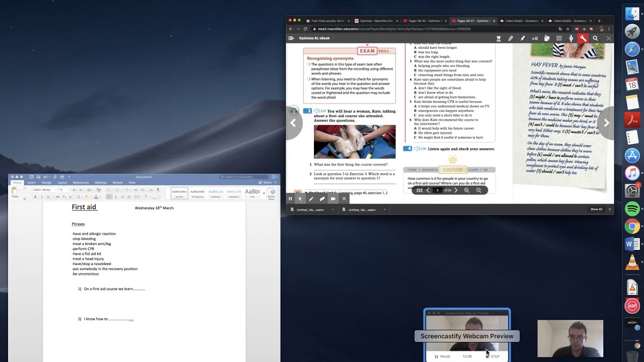The height and width of the screenshot is (362, 644).
Task: Select the Screencastify mouse pointer tool
Action: point(300,199)
